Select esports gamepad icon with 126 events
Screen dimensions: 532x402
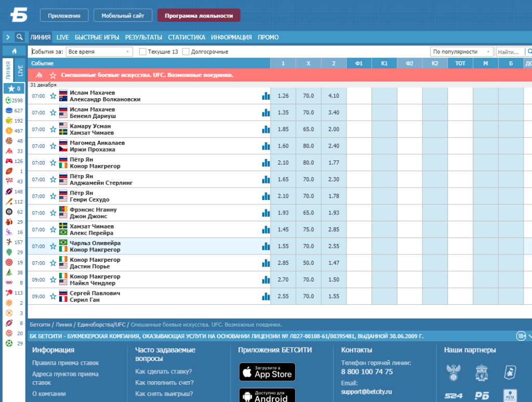[x=9, y=161]
